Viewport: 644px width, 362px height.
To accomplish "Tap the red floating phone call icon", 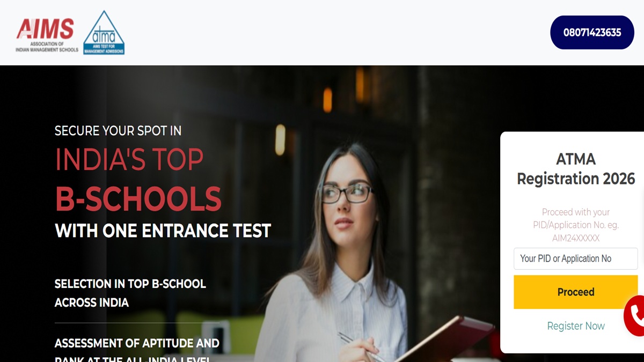I will pyautogui.click(x=634, y=316).
